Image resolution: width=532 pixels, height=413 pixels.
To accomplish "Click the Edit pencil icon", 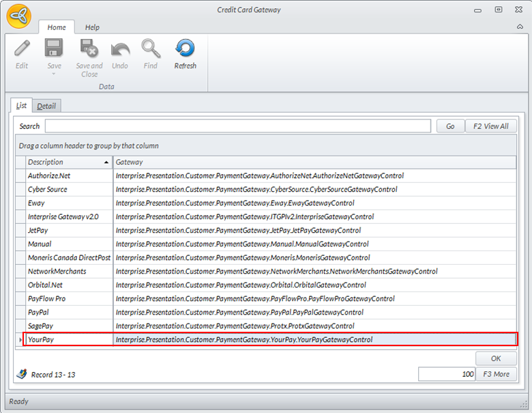I will point(22,49).
